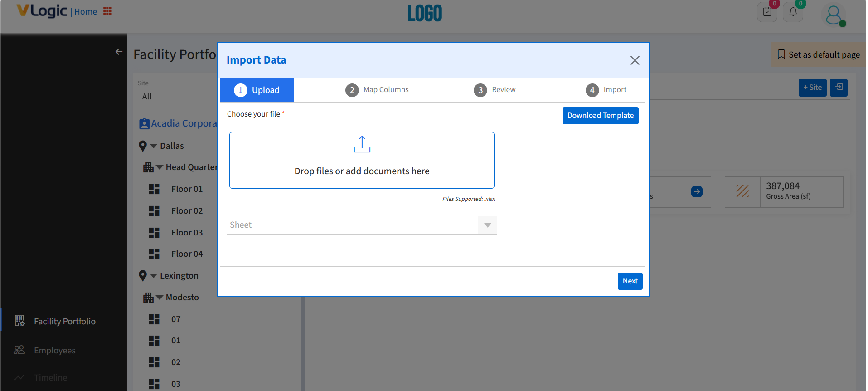This screenshot has width=868, height=391.
Task: Open the user profile avatar
Action: click(x=833, y=15)
